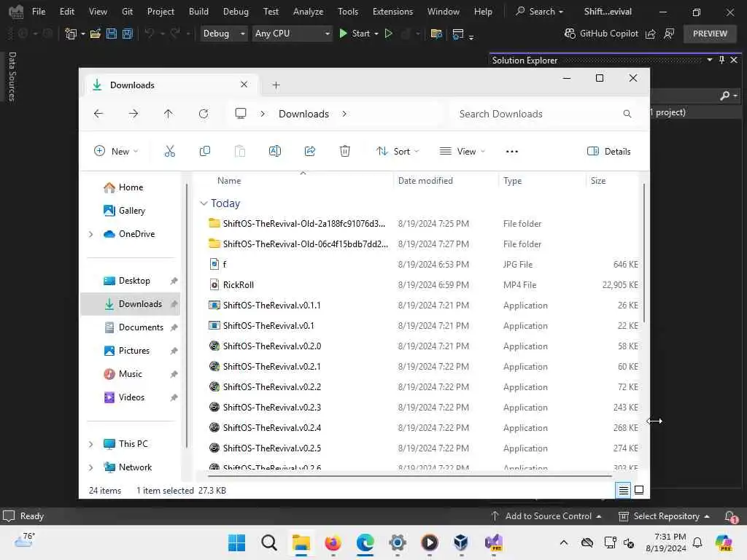Select the f JPG file
This screenshot has height=560, width=747.
225,264
